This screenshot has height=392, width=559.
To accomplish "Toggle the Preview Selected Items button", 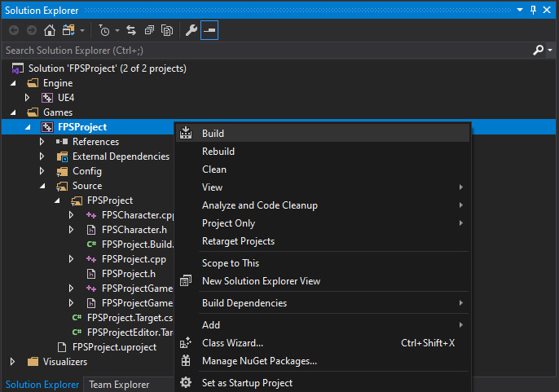I will [x=209, y=30].
